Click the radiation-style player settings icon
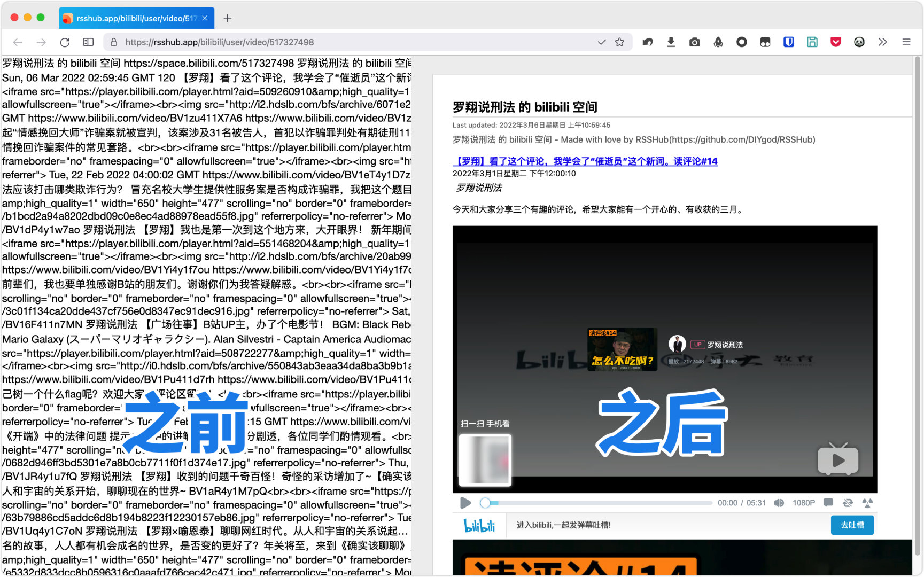The height and width of the screenshot is (577, 924). pos(867,503)
